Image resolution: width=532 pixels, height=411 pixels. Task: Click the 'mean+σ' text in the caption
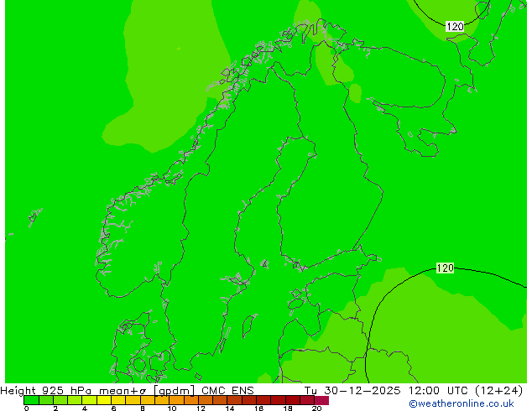point(123,391)
